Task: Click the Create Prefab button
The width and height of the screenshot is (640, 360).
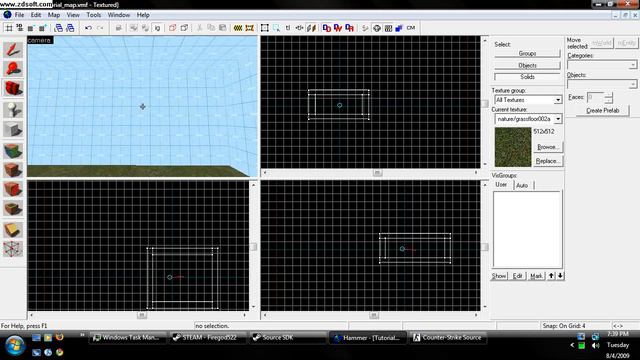Action: (x=602, y=111)
